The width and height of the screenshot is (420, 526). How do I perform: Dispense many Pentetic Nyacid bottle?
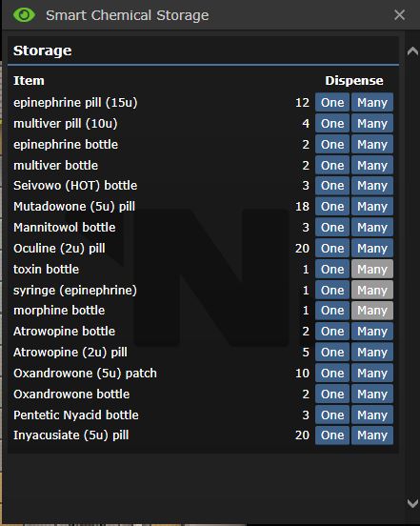[372, 415]
